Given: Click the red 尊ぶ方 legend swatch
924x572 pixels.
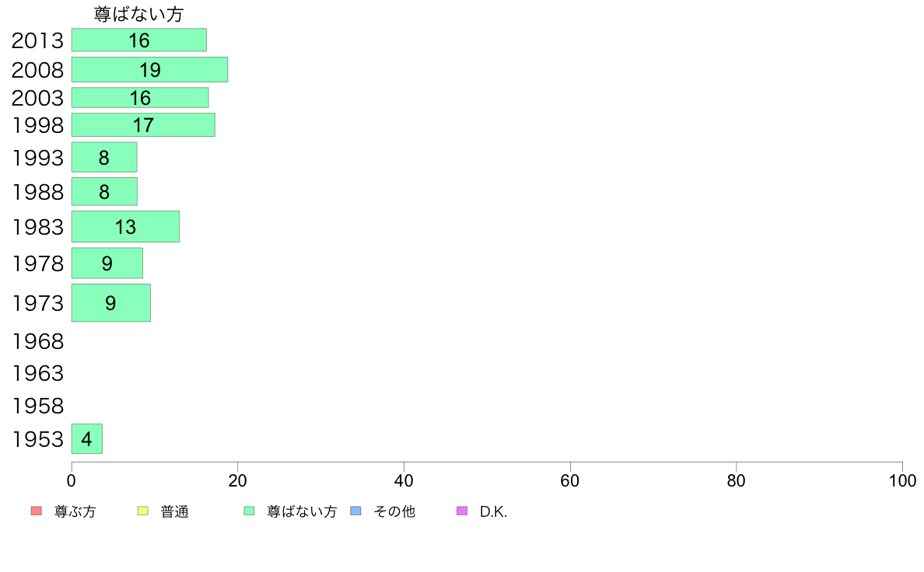Looking at the screenshot, I should click(37, 511).
